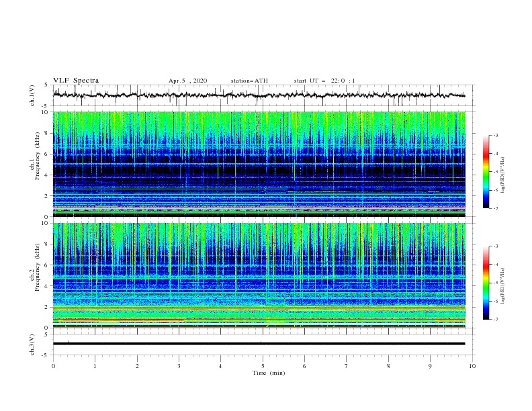532x411 pixels.
Task: Click the ch.2 PSD color scale bar
Action: coord(486,283)
